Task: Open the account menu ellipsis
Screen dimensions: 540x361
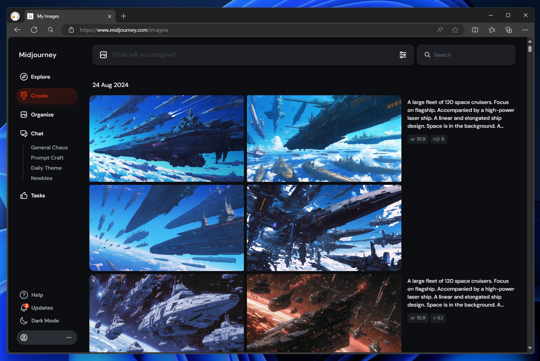Action: point(69,338)
